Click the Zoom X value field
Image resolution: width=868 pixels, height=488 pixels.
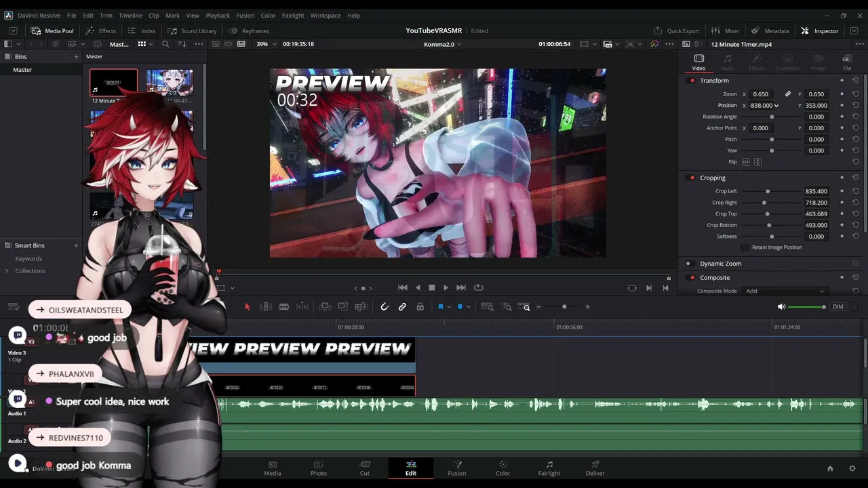[761, 94]
